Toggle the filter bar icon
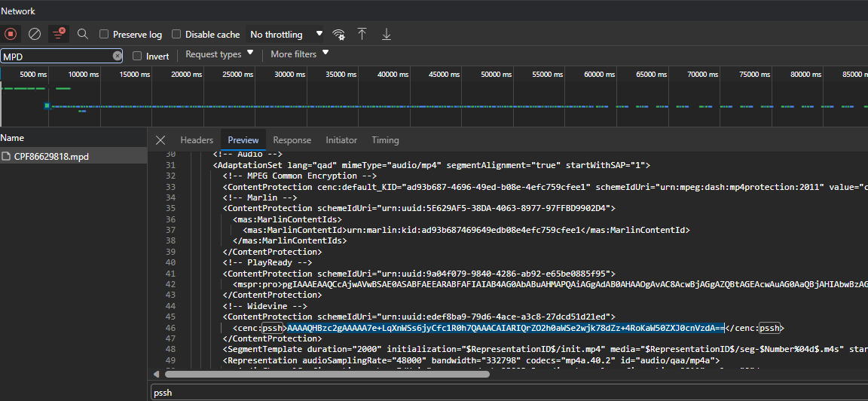 [x=58, y=34]
